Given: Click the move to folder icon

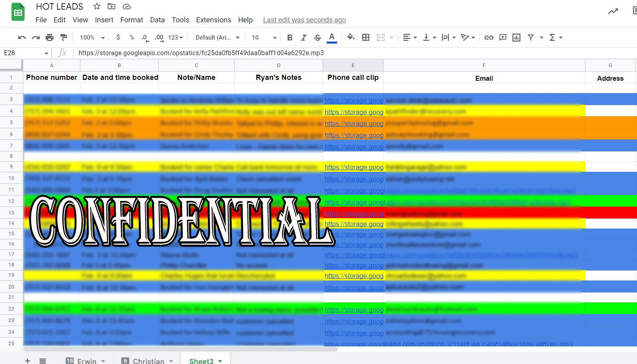Looking at the screenshot, I should [x=112, y=6].
